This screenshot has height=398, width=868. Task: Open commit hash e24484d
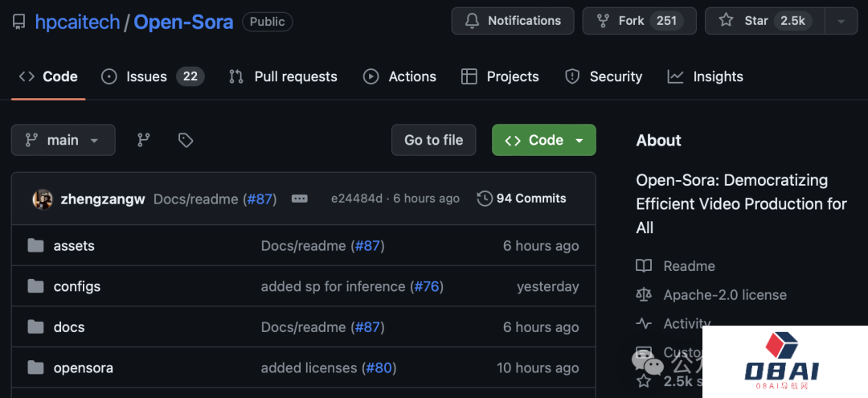(357, 199)
